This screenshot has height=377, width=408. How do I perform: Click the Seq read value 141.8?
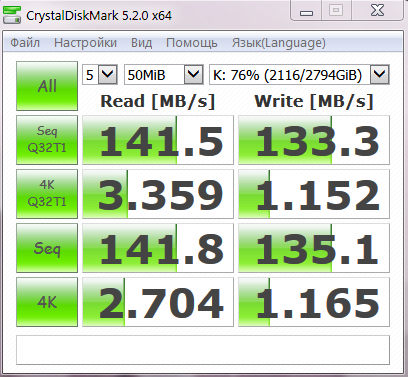(x=158, y=248)
